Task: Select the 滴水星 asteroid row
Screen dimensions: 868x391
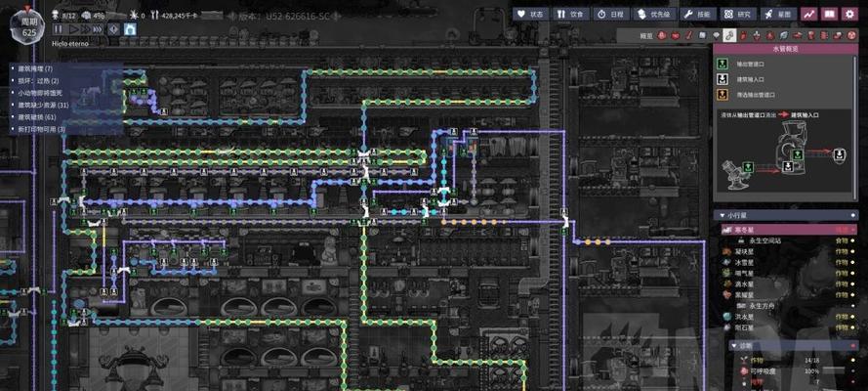Action: (789, 284)
